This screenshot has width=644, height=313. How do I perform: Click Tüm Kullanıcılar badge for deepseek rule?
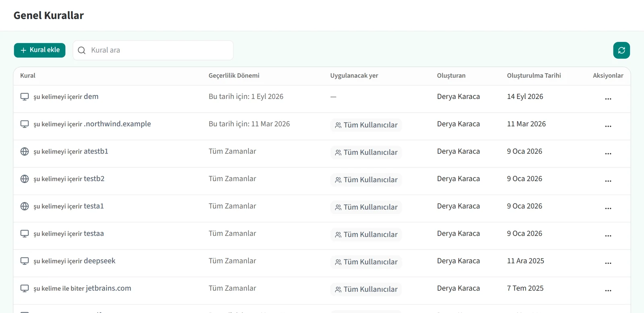point(366,262)
